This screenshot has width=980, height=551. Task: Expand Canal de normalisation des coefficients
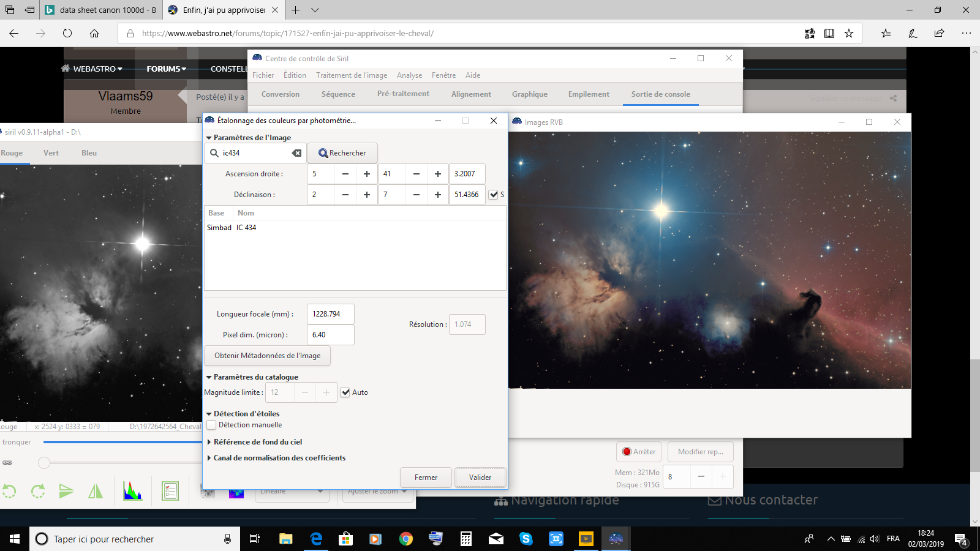click(209, 458)
